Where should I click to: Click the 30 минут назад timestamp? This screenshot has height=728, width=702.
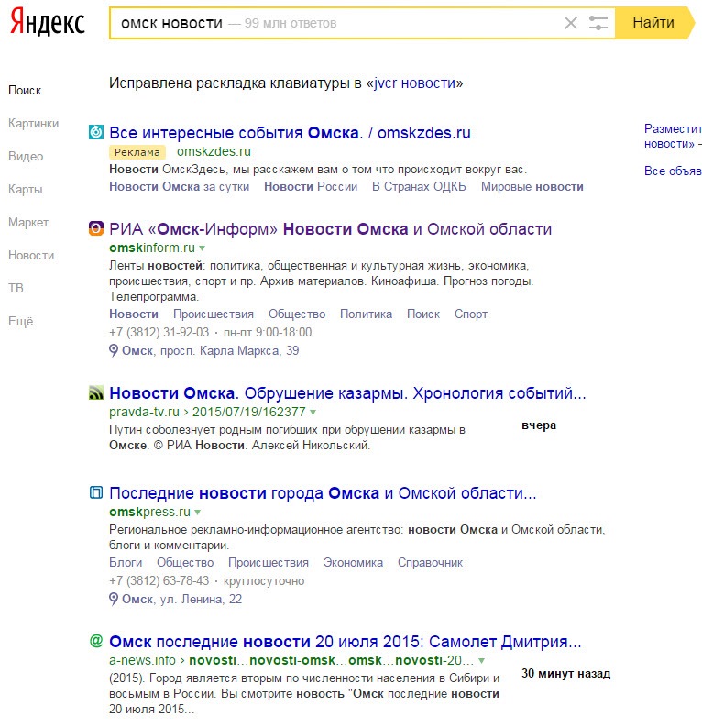tap(566, 673)
